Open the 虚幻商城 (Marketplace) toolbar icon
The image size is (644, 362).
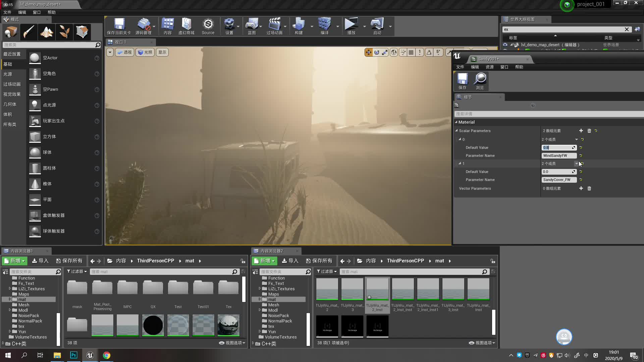coord(186,26)
